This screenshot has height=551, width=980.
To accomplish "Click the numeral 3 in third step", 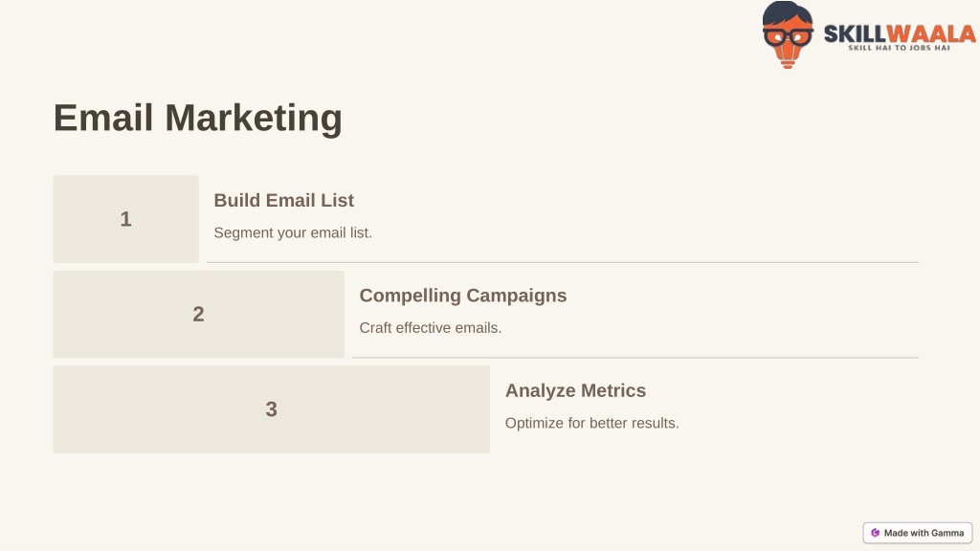I will pyautogui.click(x=271, y=409).
